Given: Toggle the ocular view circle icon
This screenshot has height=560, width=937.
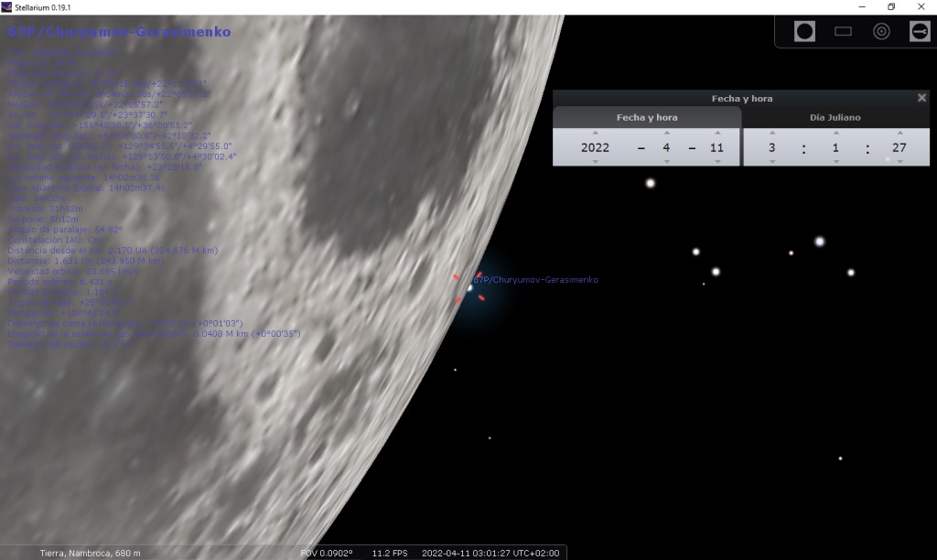Looking at the screenshot, I should (x=805, y=32).
